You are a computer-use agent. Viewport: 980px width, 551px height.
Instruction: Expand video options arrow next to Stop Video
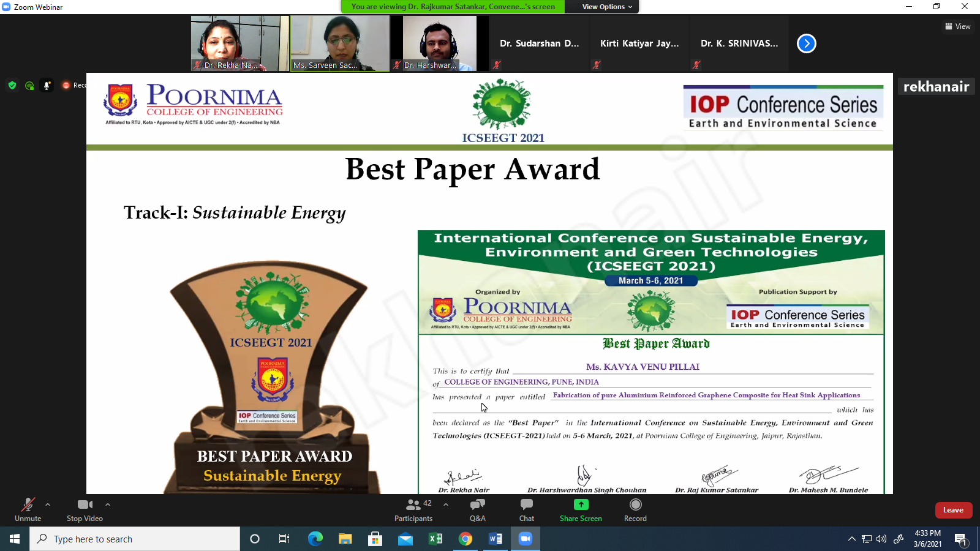(x=108, y=504)
